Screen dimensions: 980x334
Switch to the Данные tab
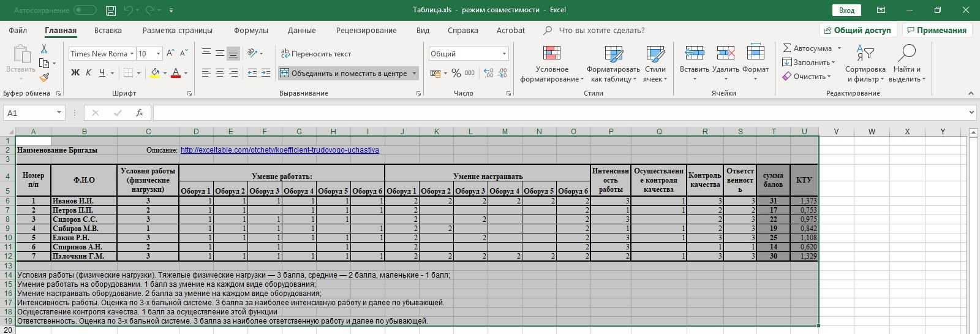coord(302,30)
